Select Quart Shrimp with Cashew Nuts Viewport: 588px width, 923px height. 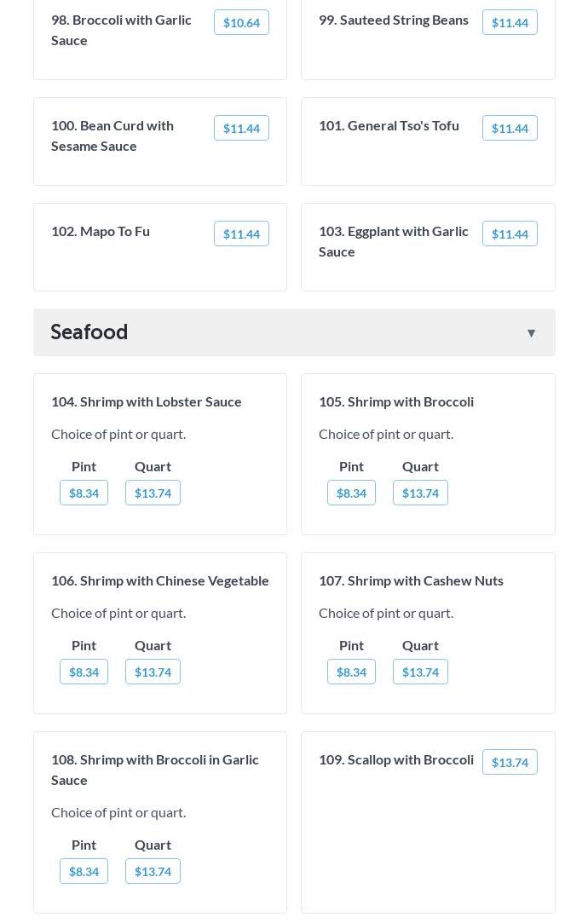pyautogui.click(x=420, y=672)
